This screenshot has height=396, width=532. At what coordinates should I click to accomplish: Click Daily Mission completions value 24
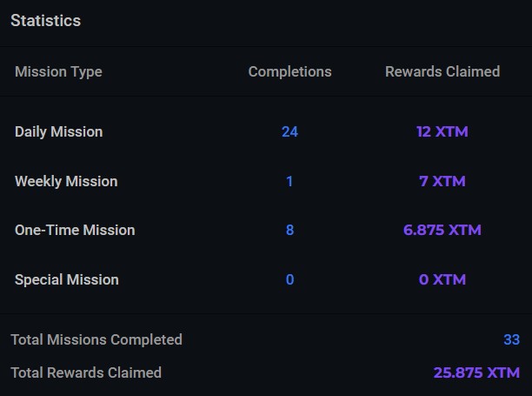click(289, 131)
